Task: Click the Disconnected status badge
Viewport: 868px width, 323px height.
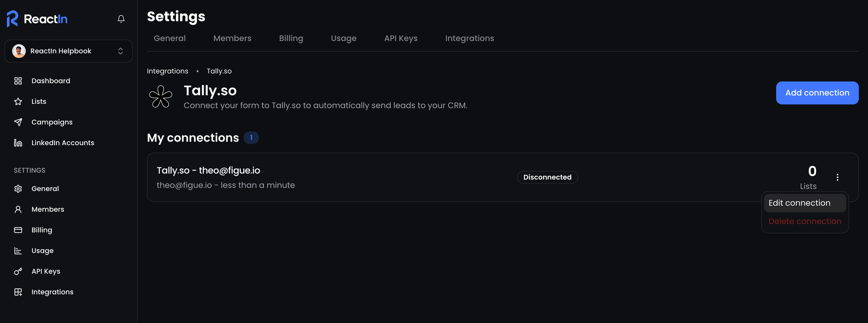Action: [547, 177]
